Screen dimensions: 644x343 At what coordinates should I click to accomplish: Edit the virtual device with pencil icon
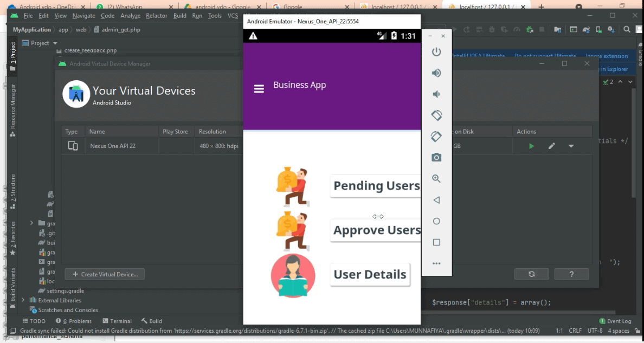[551, 146]
